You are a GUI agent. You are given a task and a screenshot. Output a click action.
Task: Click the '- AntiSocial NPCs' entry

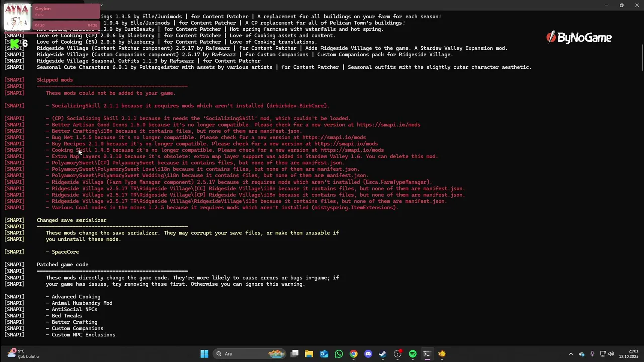71,310
